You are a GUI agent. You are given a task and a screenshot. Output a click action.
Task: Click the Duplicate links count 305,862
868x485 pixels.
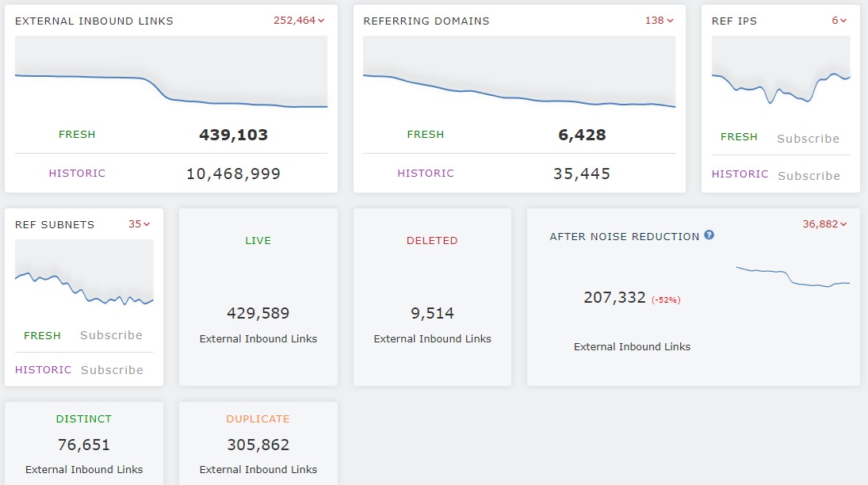[258, 445]
